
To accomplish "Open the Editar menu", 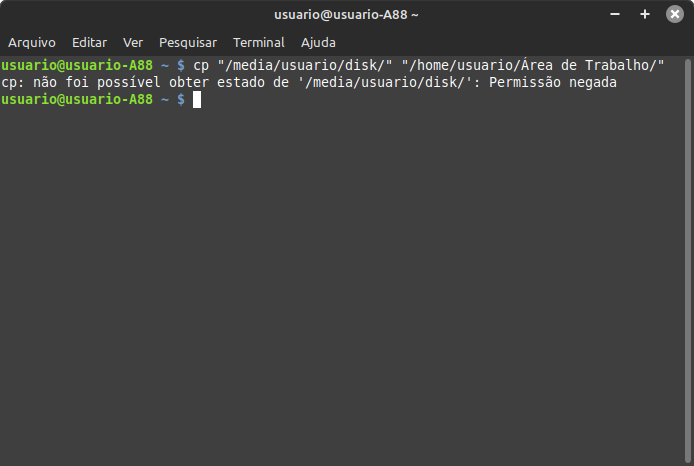I will tap(89, 42).
